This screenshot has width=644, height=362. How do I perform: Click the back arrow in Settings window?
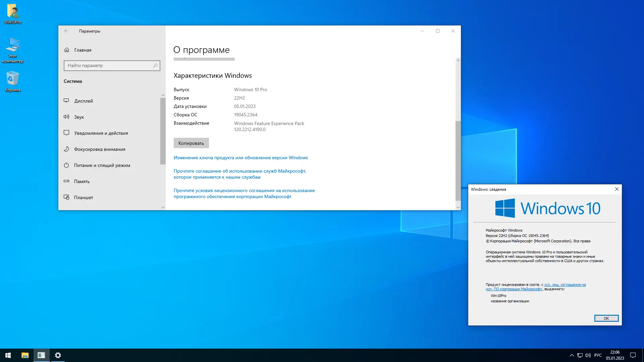pos(66,31)
